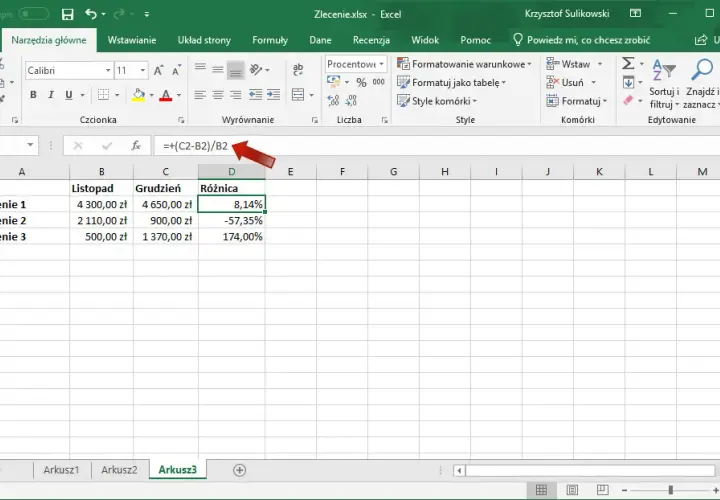Image resolution: width=720 pixels, height=500 pixels.
Task: Open Znajdź i zaznacz menu
Action: 701,84
